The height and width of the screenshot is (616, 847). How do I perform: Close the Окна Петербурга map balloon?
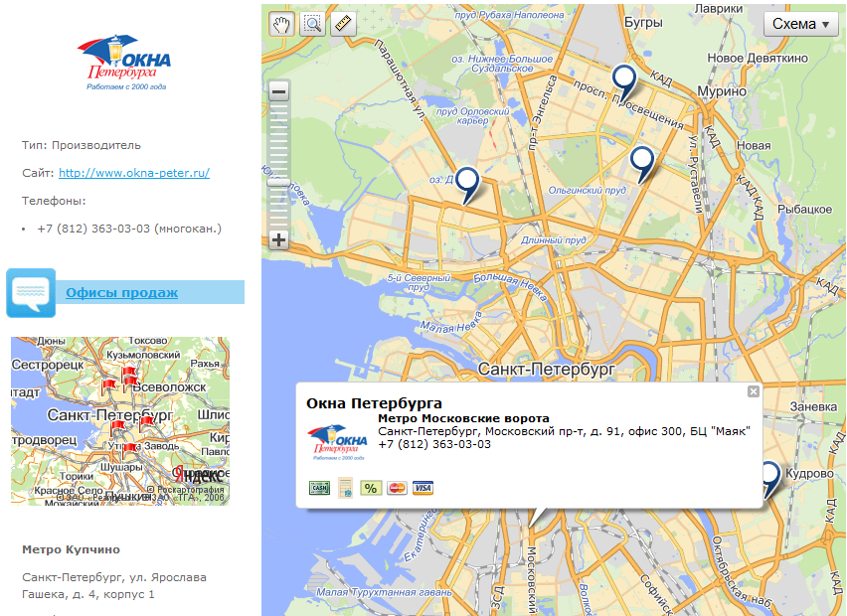(x=753, y=391)
